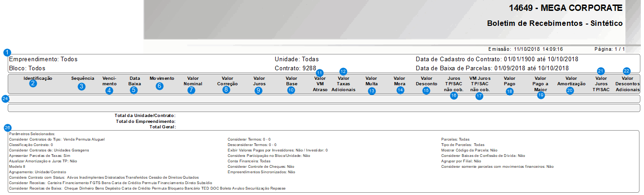Select the 'Valor Mora' column header

tap(399, 81)
